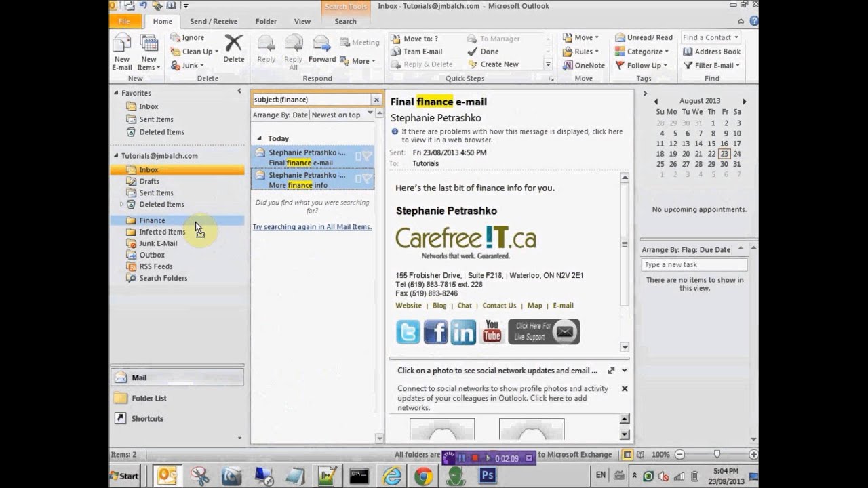
Task: Click the Find a Contact box
Action: [x=711, y=38]
